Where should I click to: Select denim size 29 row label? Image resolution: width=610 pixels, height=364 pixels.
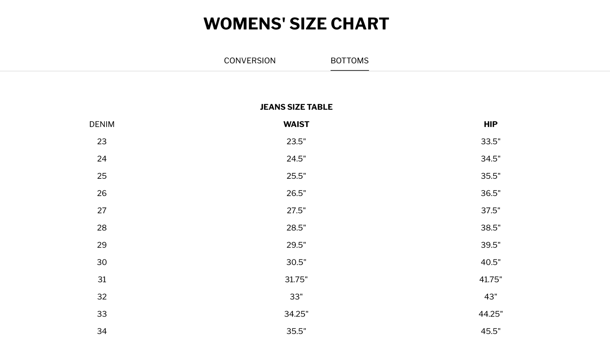point(102,245)
